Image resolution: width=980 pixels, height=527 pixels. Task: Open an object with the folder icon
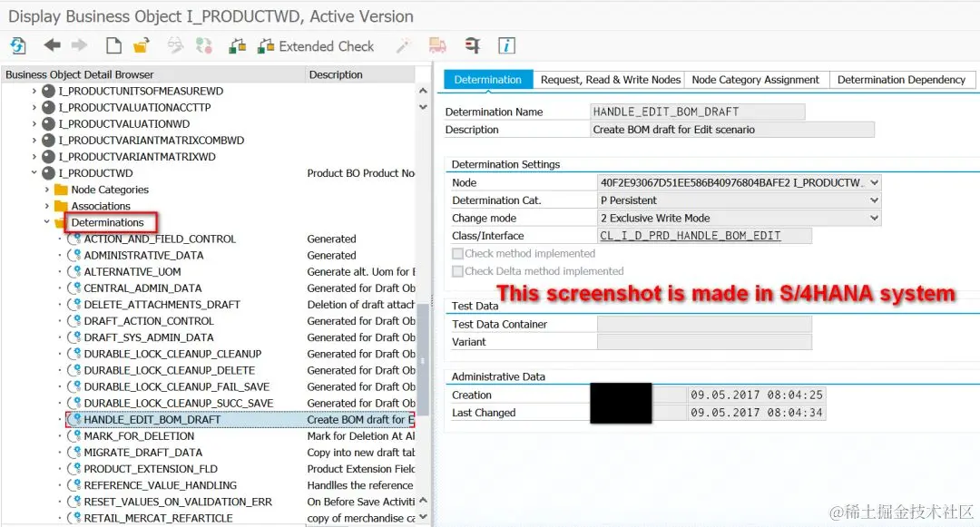point(142,45)
